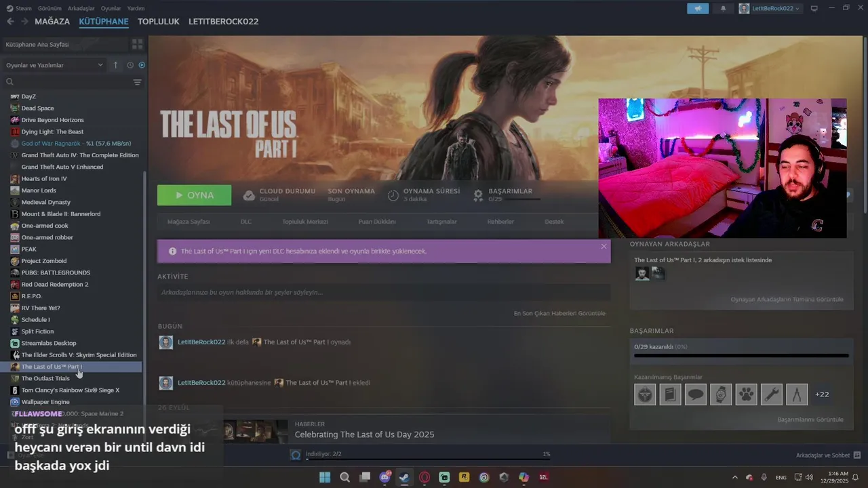Image resolution: width=868 pixels, height=488 pixels.
Task: Toggle the ready-to-play filter icon
Action: pyautogui.click(x=142, y=65)
